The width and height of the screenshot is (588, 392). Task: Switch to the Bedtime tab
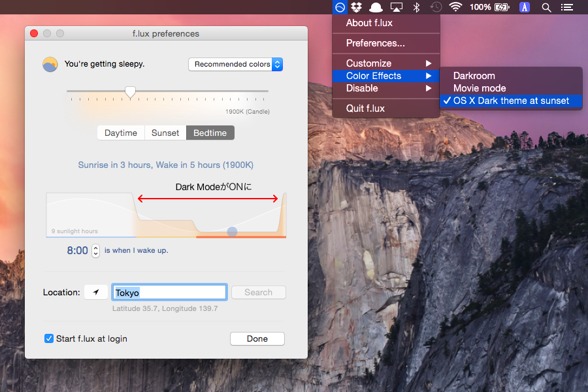point(210,133)
